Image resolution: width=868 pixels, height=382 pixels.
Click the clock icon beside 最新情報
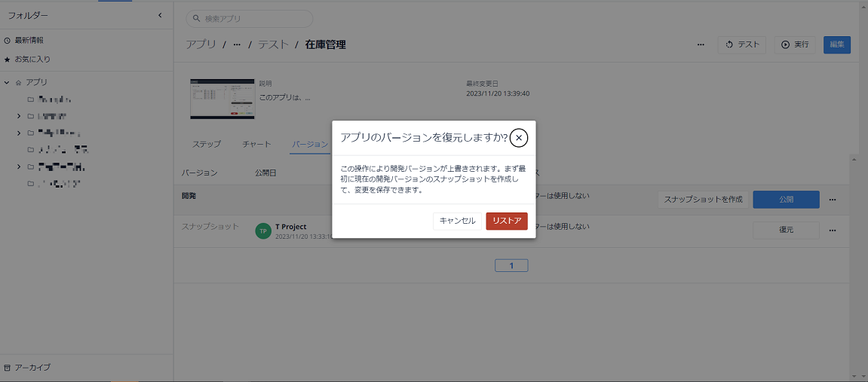pos(8,41)
